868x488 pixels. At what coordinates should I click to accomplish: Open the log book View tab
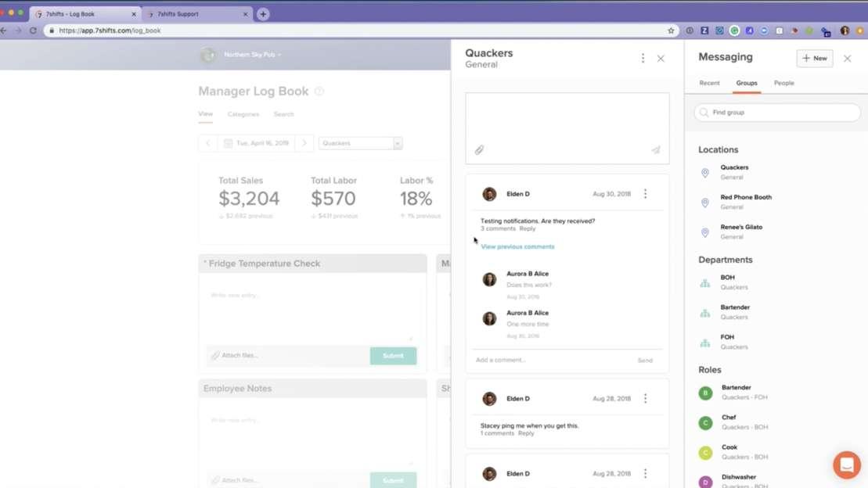click(205, 114)
